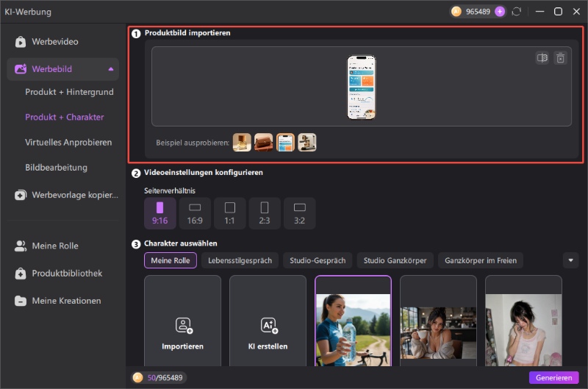Click the Meine Rolle person icon

click(x=21, y=246)
